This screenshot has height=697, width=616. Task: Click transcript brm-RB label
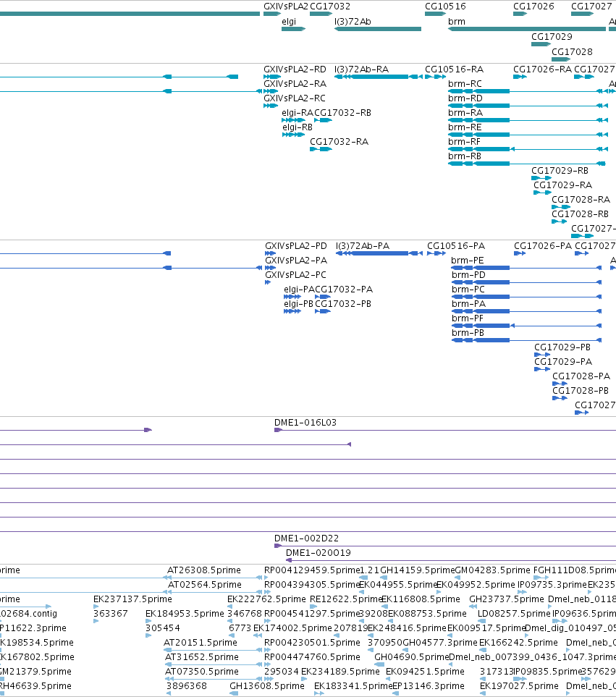coord(465,156)
